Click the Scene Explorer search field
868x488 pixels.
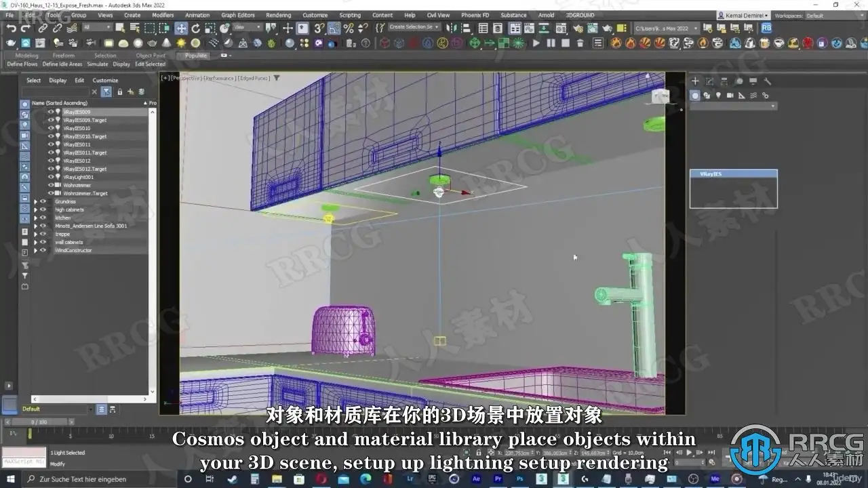coord(56,91)
